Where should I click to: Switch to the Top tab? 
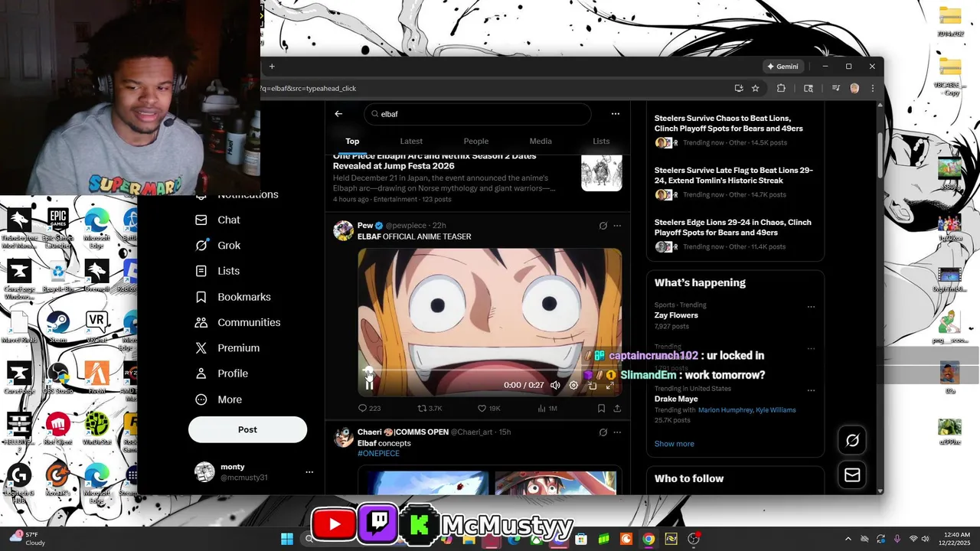(352, 142)
